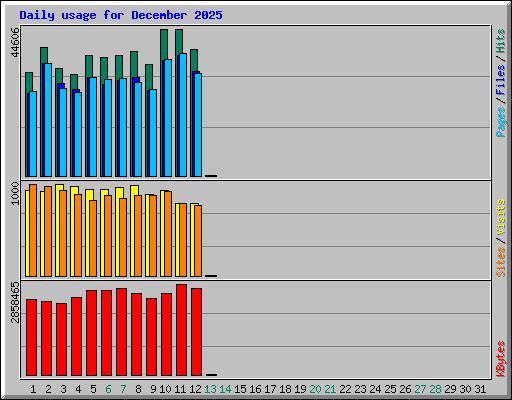
Task: Click day 3 on the x-axis
Action: click(x=63, y=389)
